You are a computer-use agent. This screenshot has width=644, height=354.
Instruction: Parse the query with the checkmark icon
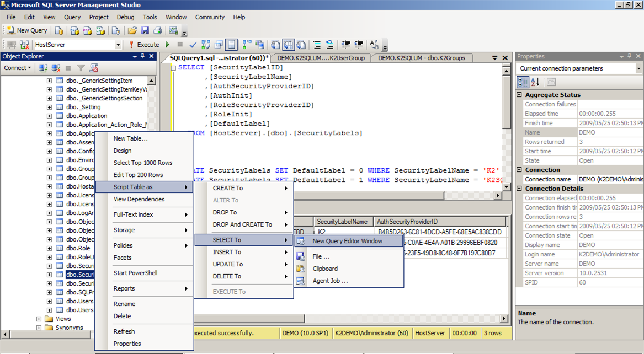(193, 44)
